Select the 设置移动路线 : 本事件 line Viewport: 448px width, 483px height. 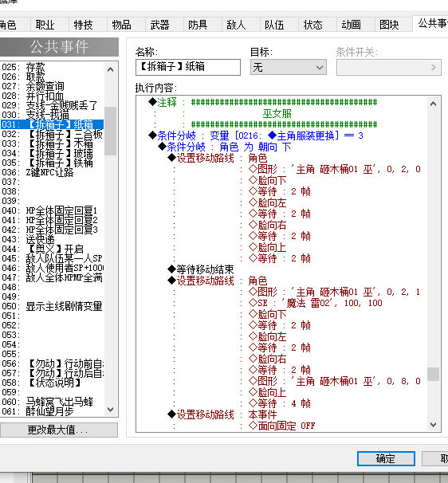(x=222, y=414)
